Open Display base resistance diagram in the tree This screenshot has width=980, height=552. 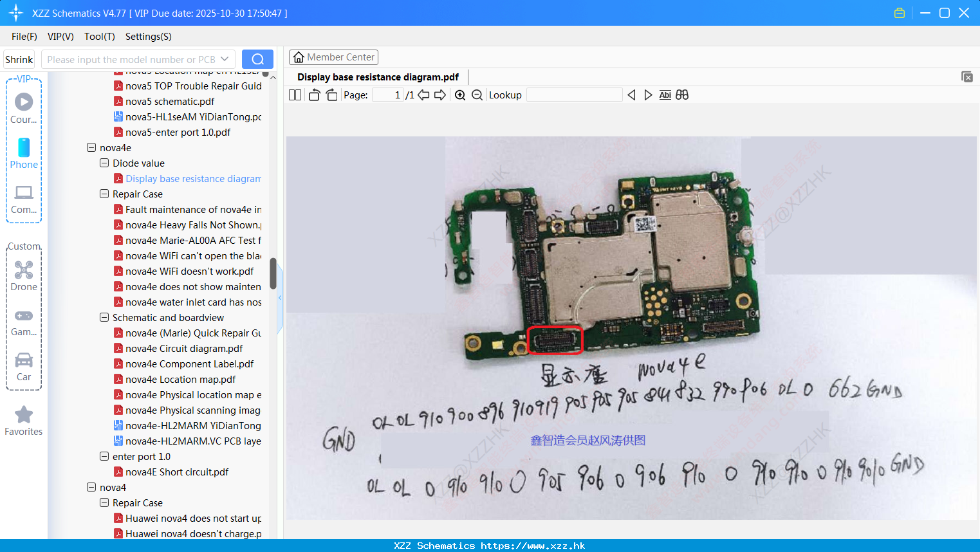point(193,179)
